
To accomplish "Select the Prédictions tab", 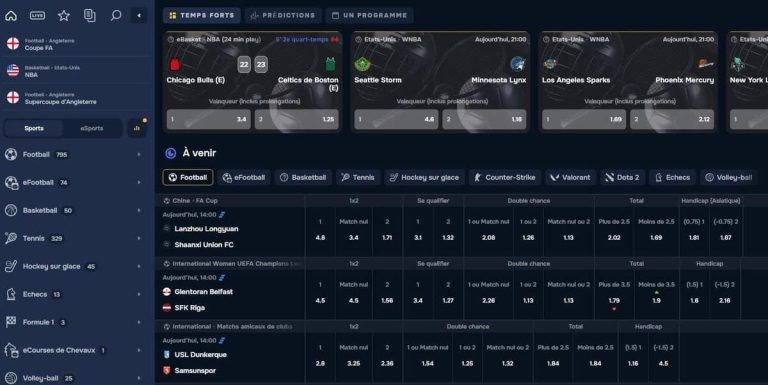I will tap(283, 15).
